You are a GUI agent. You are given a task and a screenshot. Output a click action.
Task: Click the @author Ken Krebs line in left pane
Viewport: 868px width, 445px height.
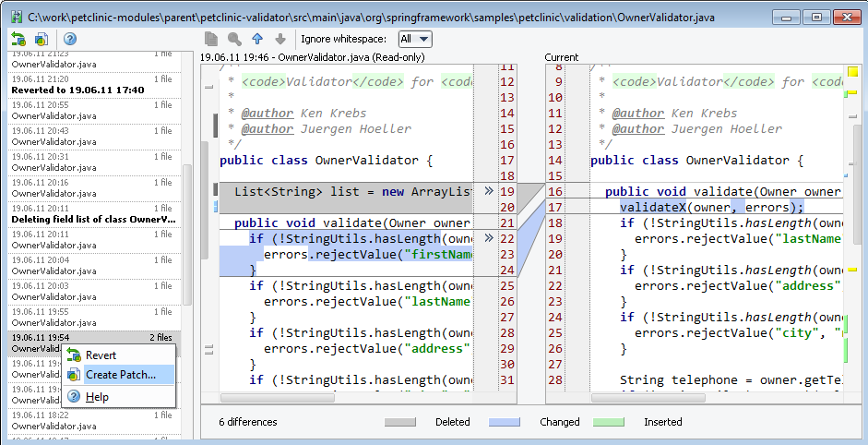tap(303, 114)
